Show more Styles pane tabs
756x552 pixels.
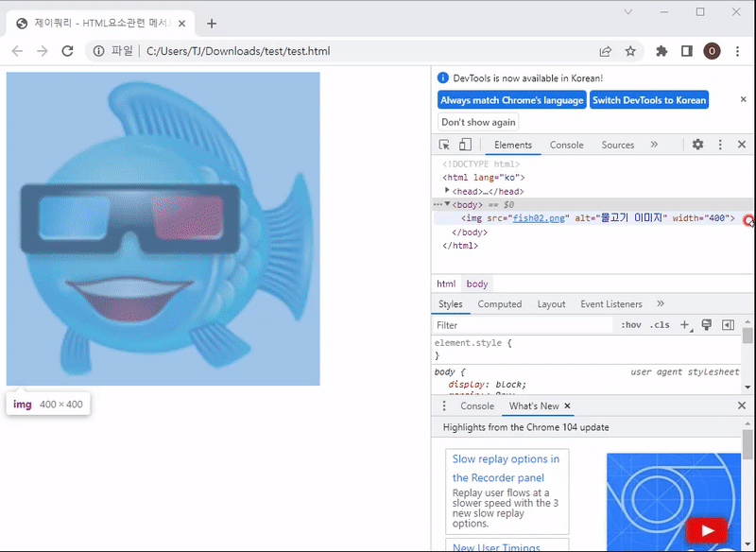pos(661,303)
